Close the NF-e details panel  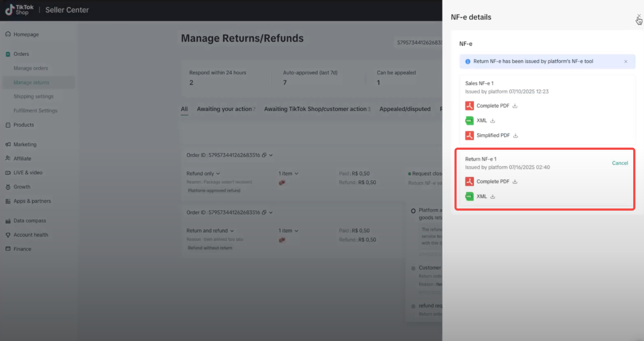pos(639,16)
